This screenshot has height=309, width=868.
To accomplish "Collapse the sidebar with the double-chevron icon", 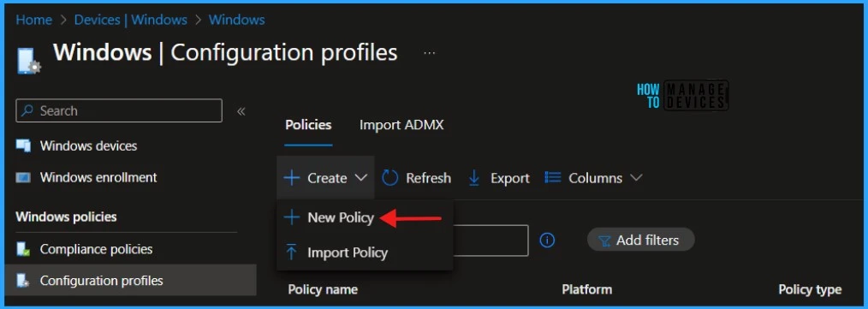I will point(241,111).
